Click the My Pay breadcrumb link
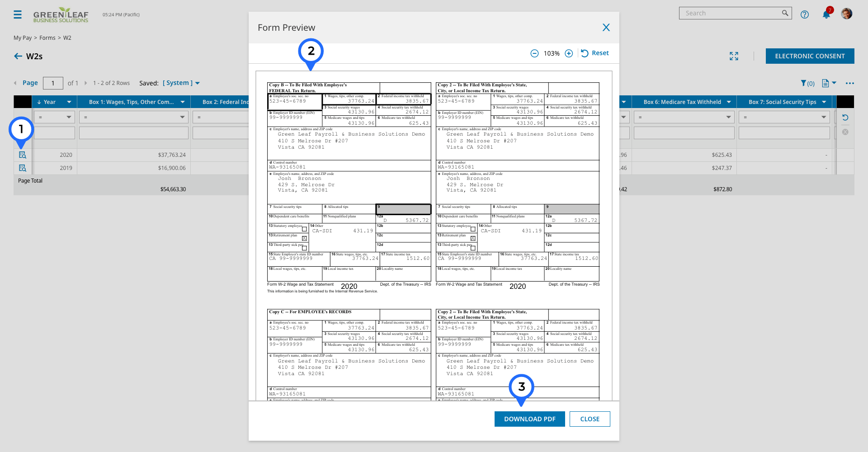Image resolution: width=868 pixels, height=452 pixels. click(x=23, y=38)
